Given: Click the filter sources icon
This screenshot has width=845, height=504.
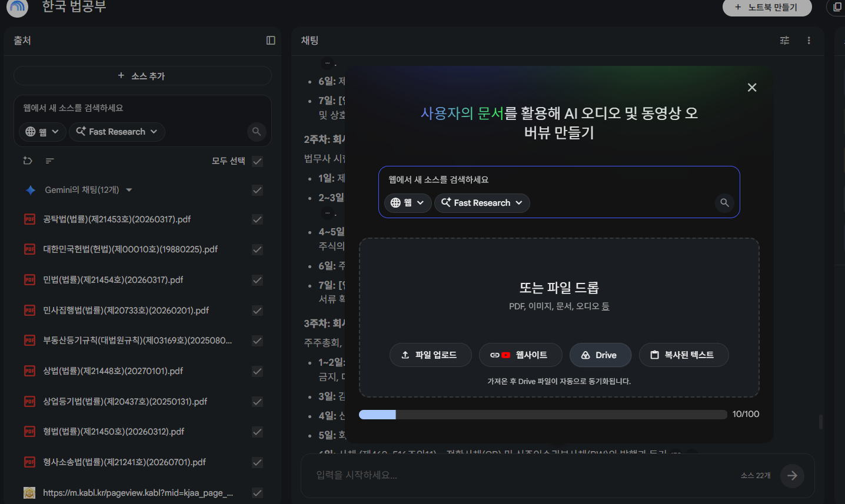Looking at the screenshot, I should (50, 161).
